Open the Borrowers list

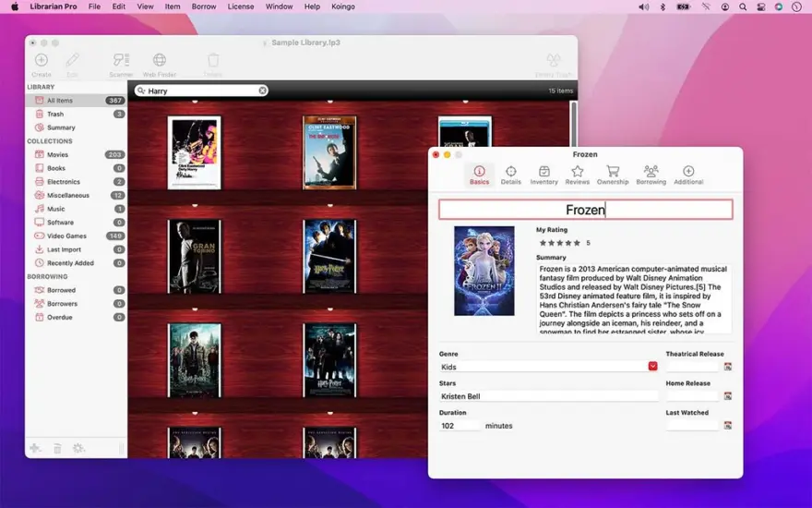tap(76, 303)
